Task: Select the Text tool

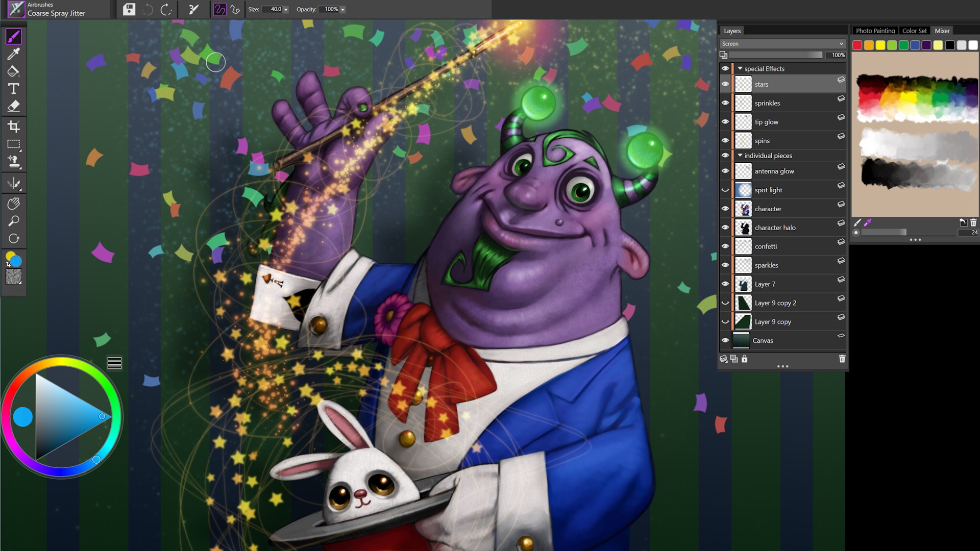Action: click(x=14, y=89)
